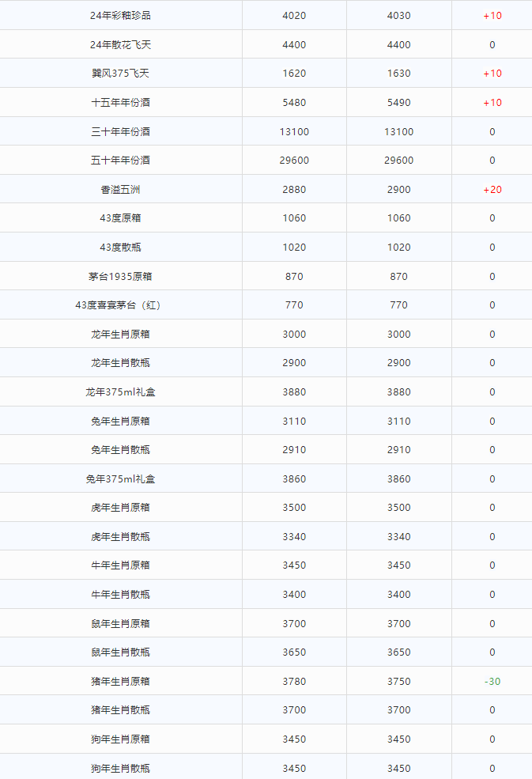The height and width of the screenshot is (779, 532).
Task: Select the 狗年生肖散瓶 product name
Action: click(x=120, y=768)
